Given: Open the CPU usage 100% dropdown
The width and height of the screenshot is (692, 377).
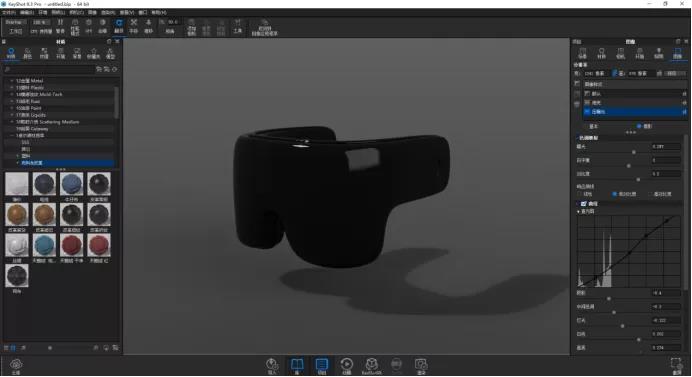Looking at the screenshot, I should click(41, 22).
